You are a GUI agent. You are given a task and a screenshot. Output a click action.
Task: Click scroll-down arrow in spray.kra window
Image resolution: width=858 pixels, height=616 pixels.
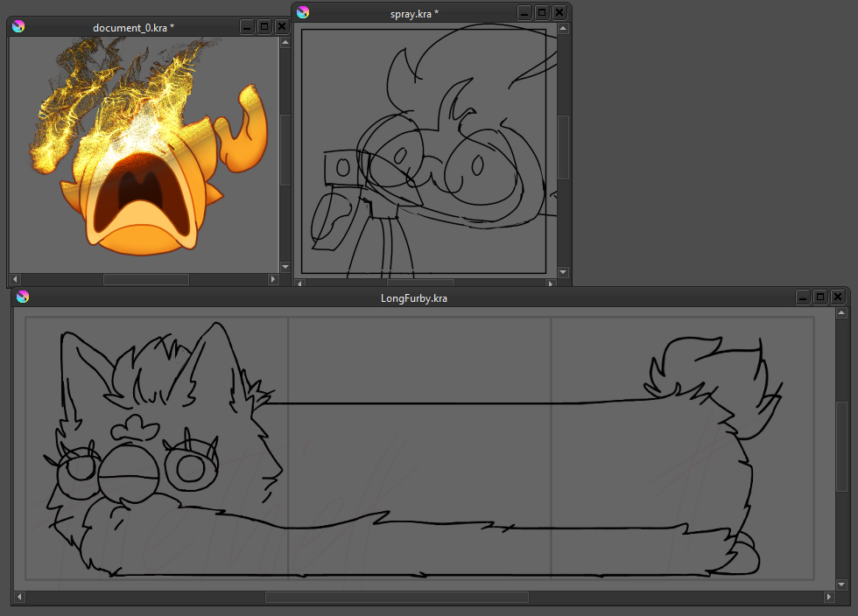click(x=563, y=272)
